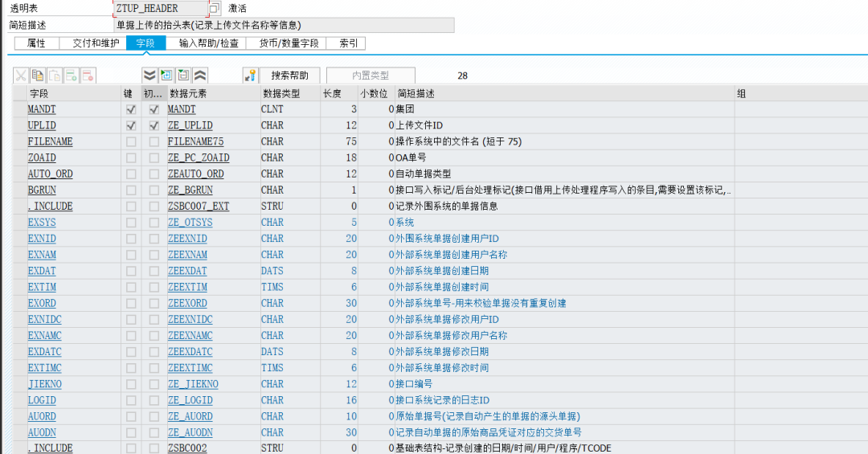
Task: Switch to the 属性 tab
Action: [36, 43]
